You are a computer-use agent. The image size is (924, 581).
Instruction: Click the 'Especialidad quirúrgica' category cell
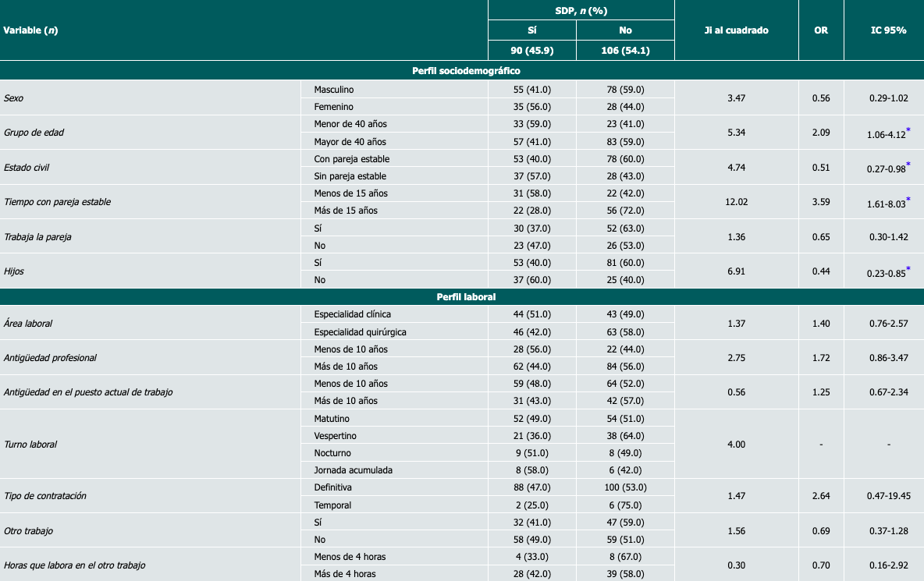coord(360,331)
